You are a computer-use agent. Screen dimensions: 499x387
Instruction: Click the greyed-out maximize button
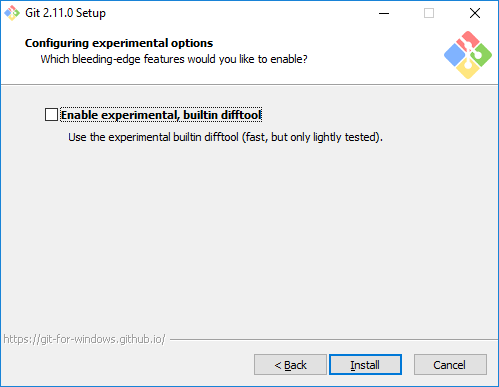click(x=429, y=13)
